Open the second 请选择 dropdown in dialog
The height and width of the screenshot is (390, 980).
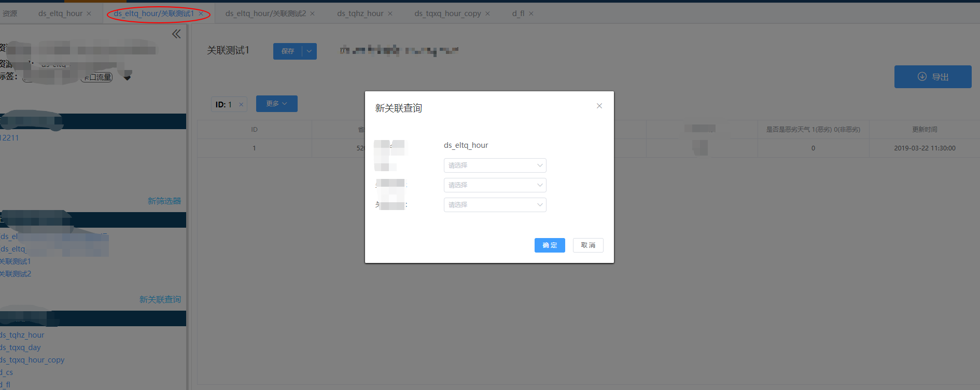pos(495,185)
